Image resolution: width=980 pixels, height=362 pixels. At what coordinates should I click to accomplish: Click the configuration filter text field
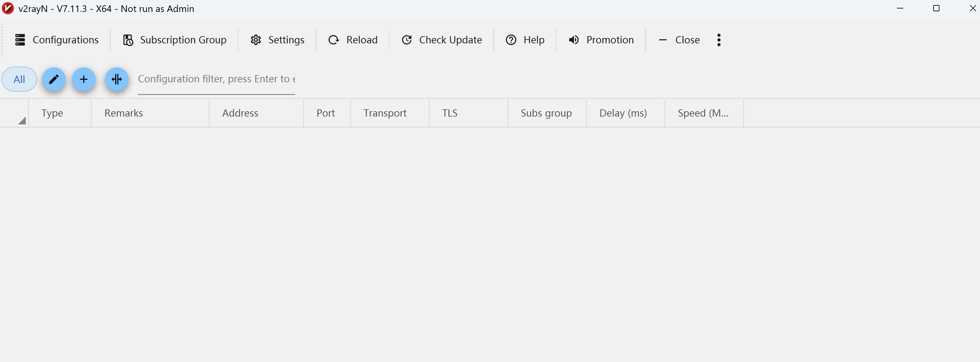click(x=216, y=79)
